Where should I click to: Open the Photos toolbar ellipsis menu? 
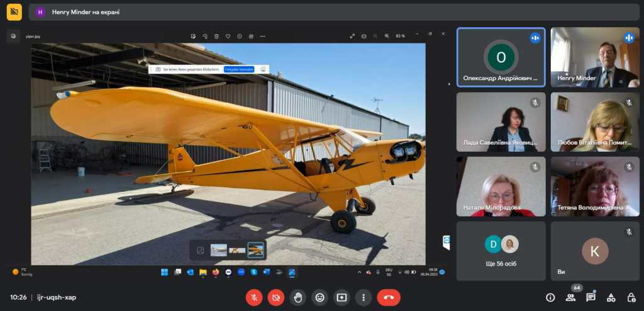(263, 36)
